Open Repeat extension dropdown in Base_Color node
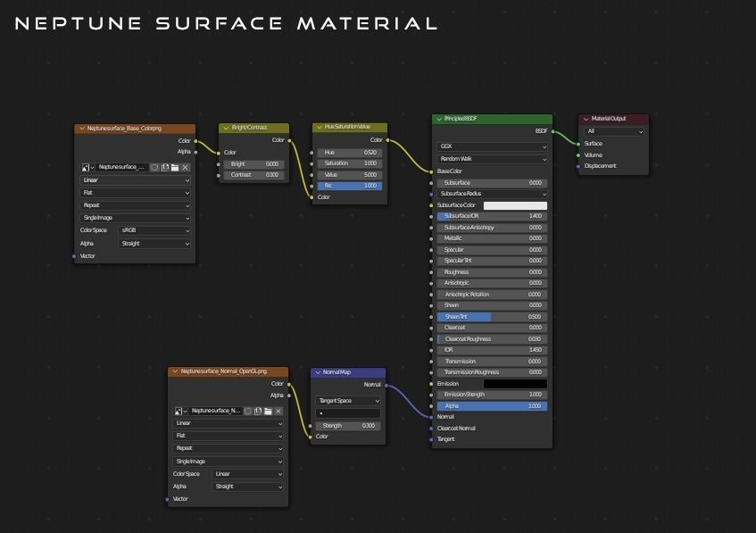This screenshot has height=533, width=756. coord(135,205)
